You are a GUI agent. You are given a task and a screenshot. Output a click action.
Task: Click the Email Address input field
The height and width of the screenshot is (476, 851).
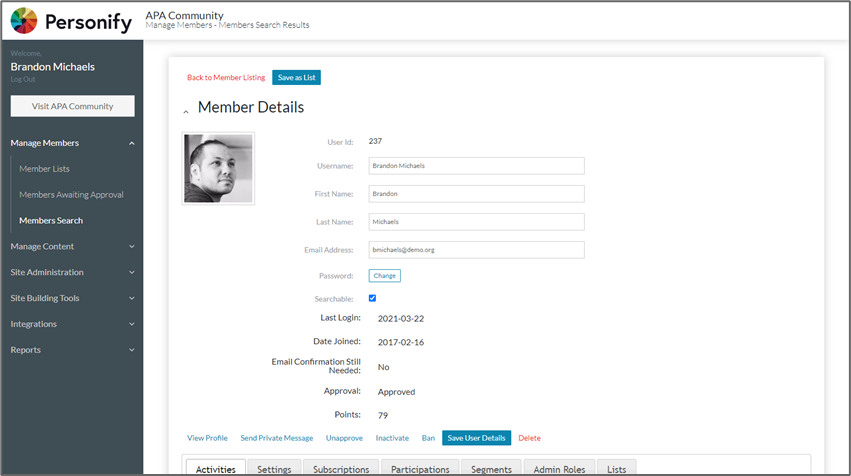pos(475,250)
